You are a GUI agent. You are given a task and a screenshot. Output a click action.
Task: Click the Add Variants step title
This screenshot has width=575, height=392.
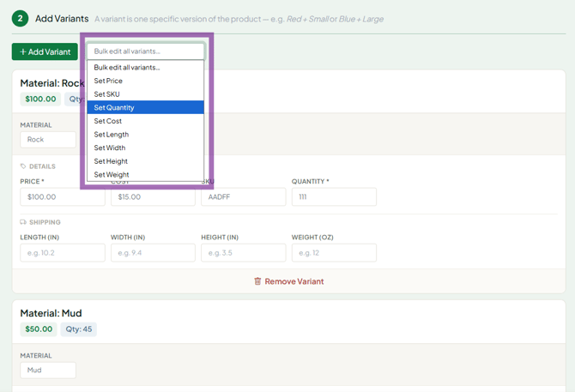[x=62, y=19]
